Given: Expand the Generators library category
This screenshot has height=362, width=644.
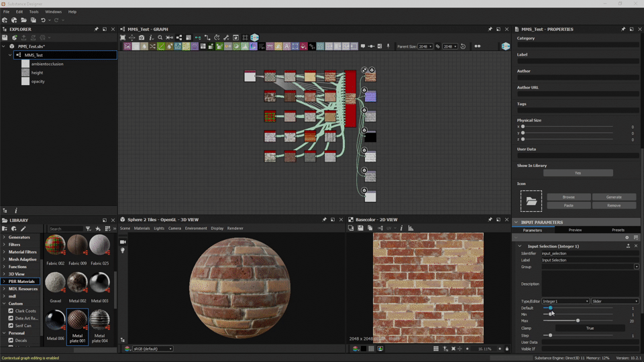Looking at the screenshot, I should [x=19, y=237].
